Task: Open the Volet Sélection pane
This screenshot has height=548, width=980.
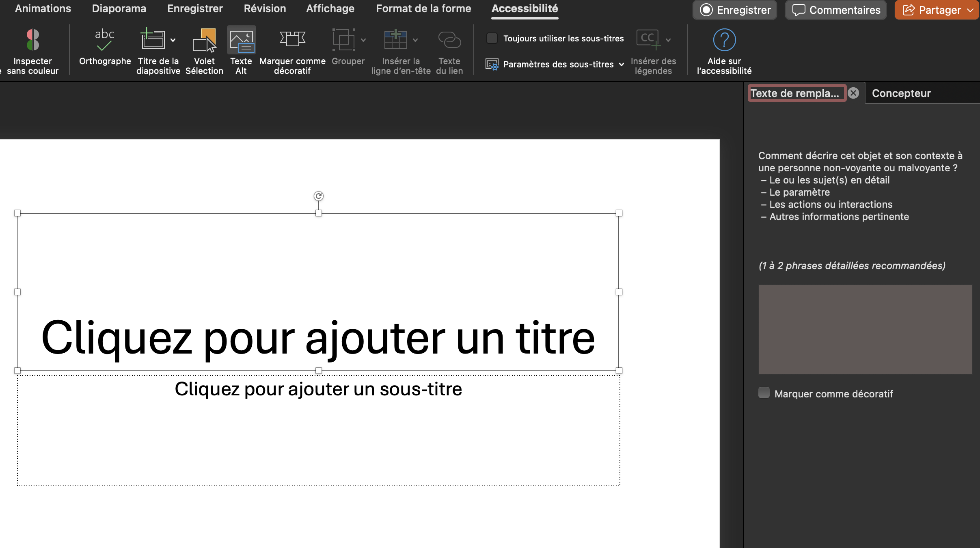Action: [204, 40]
